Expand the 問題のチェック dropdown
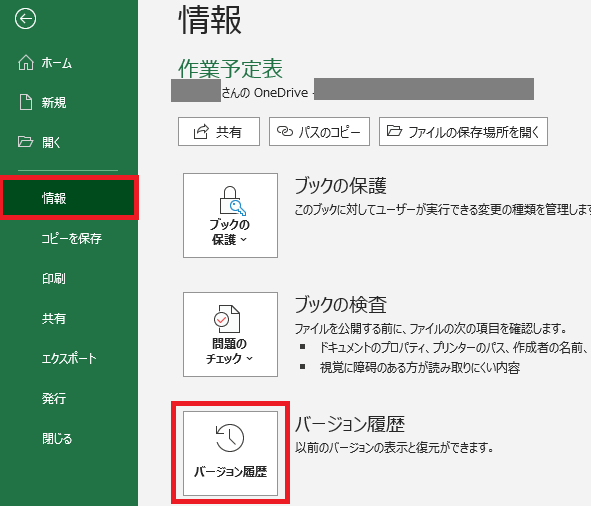Screen dimensions: 591x506 230,334
